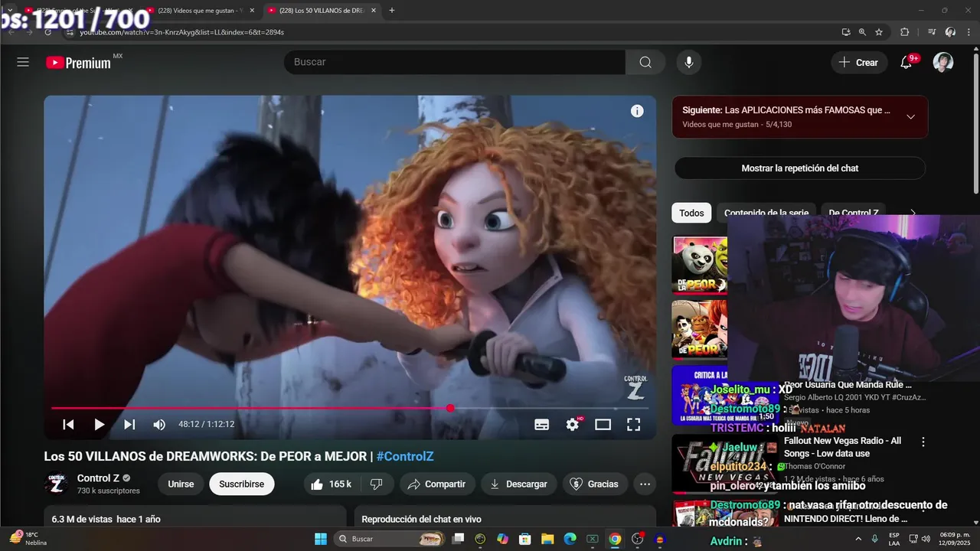
Task: Click Mostrar la repetición del chat
Action: (x=800, y=168)
